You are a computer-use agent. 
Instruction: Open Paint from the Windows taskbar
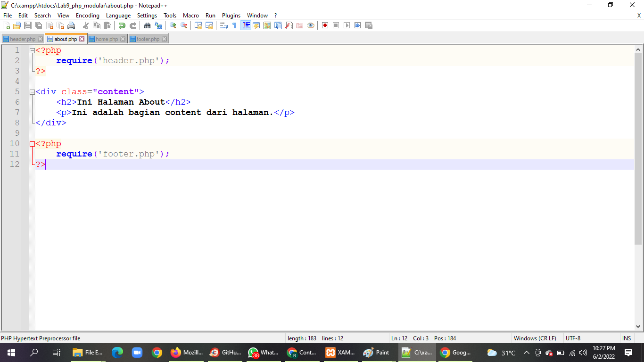(x=377, y=353)
